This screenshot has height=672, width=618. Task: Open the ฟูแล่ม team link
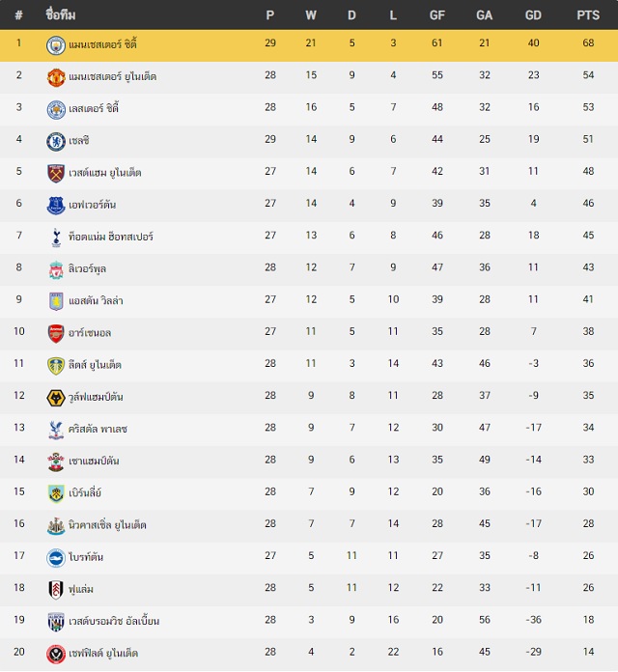click(81, 589)
